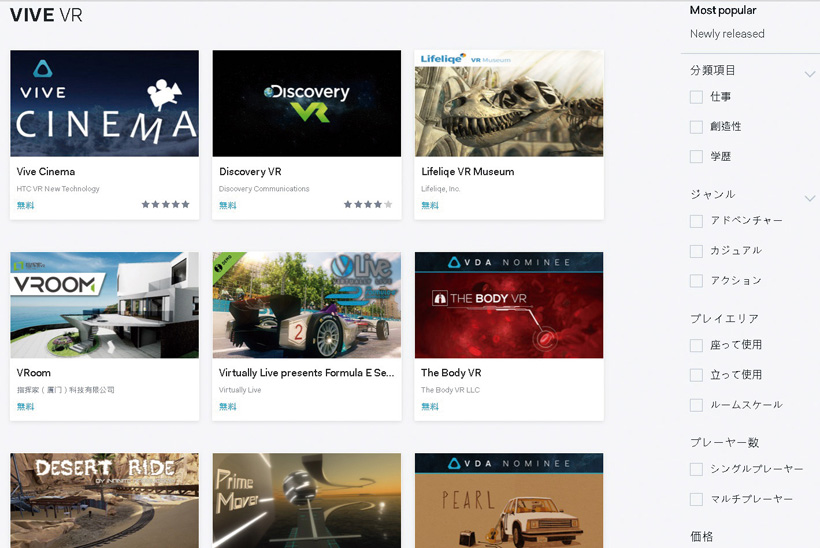Viewport: 820px width, 548px height.
Task: Click the プレーヤー数 filter heading
Action: tap(724, 442)
